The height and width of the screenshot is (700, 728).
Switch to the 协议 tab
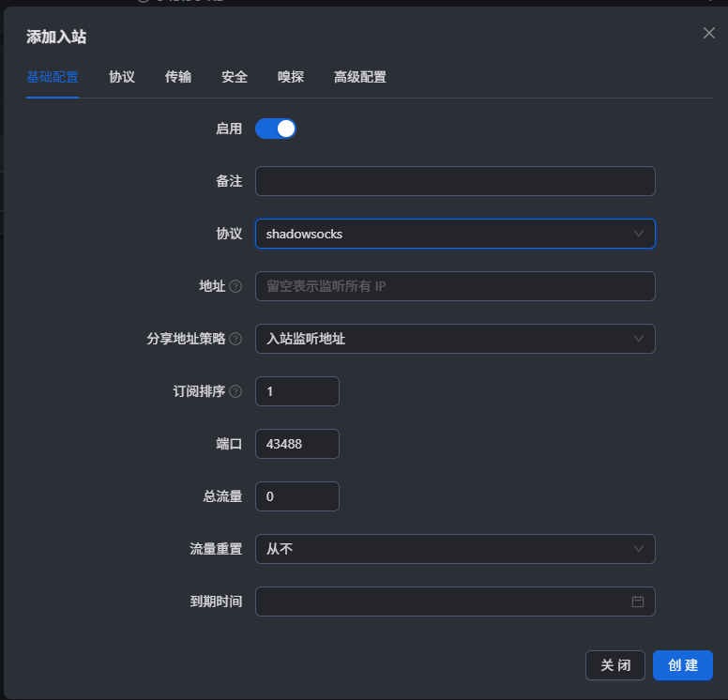122,77
